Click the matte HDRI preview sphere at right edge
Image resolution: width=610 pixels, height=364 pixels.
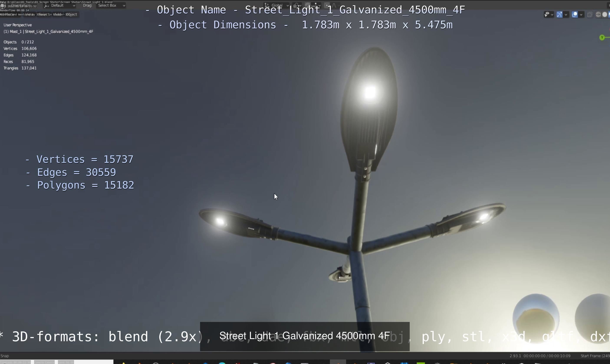[x=592, y=319]
